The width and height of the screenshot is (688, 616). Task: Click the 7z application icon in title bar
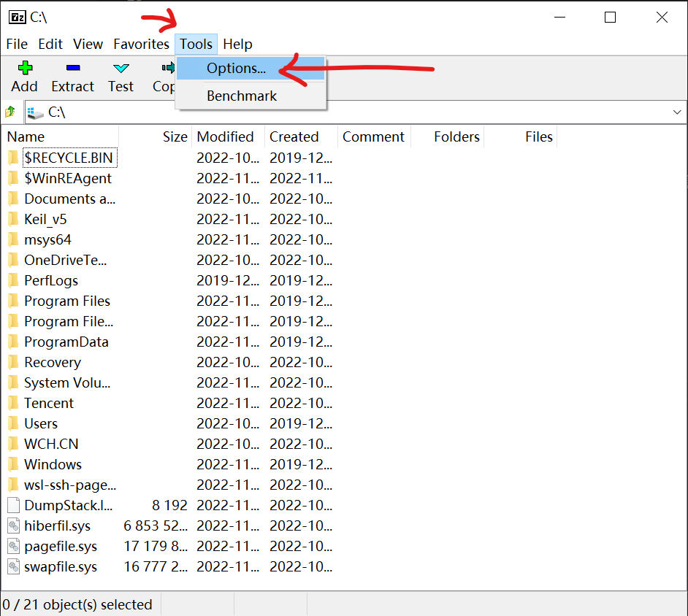point(17,18)
